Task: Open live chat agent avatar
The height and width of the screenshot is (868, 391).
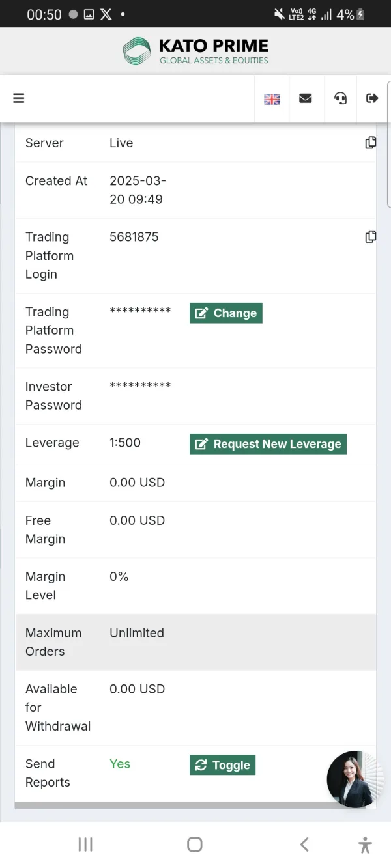Action: 355,779
